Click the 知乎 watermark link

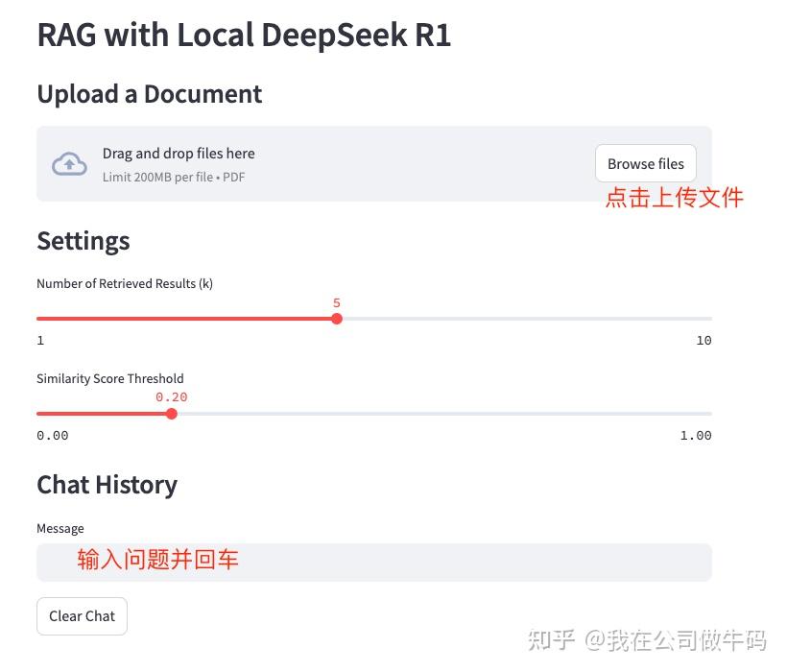click(x=553, y=640)
